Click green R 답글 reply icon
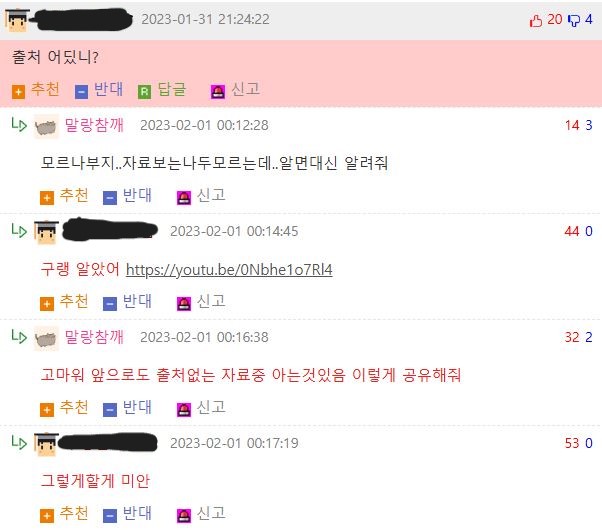 point(144,92)
